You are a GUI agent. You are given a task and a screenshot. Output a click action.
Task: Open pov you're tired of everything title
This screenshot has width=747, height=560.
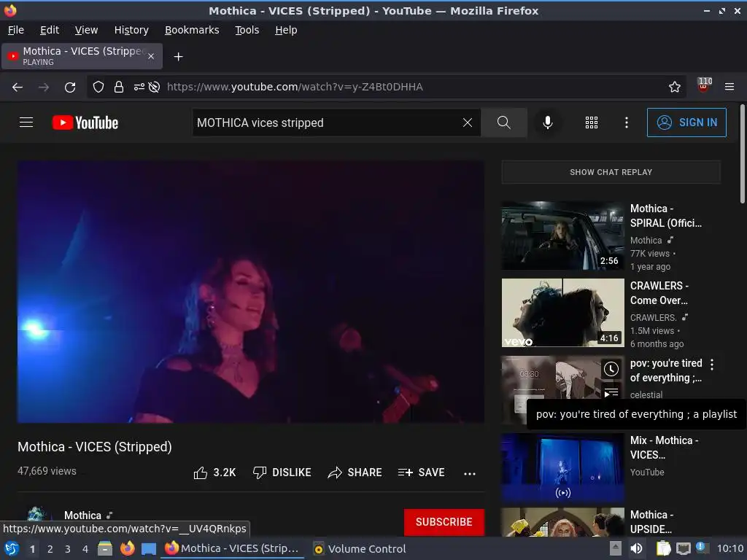tap(666, 370)
